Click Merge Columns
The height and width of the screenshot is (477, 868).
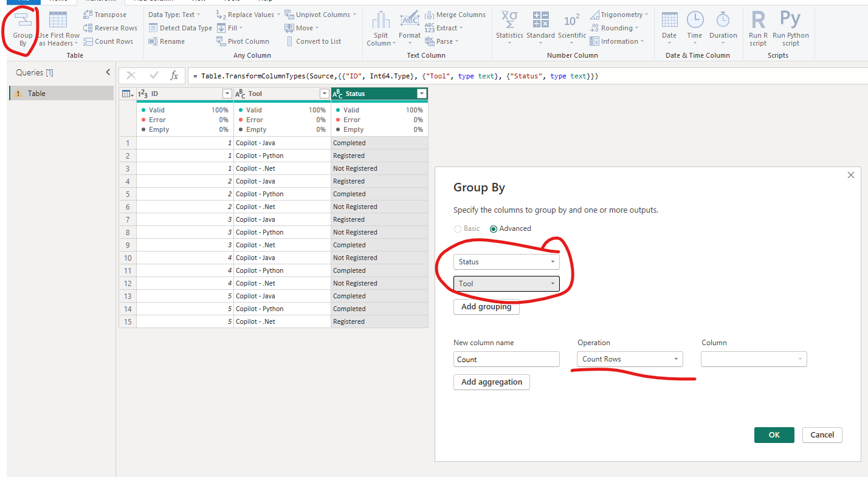455,15
